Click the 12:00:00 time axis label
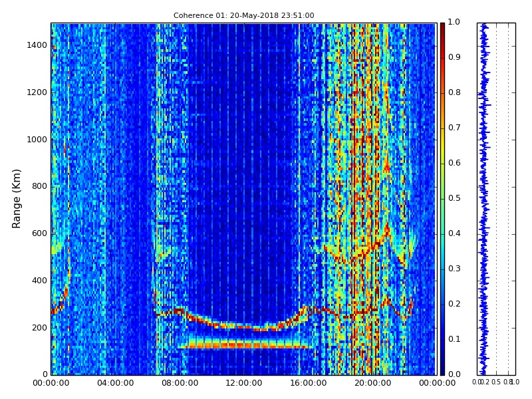Image resolution: width=532 pixels, height=399 pixels. [244, 384]
